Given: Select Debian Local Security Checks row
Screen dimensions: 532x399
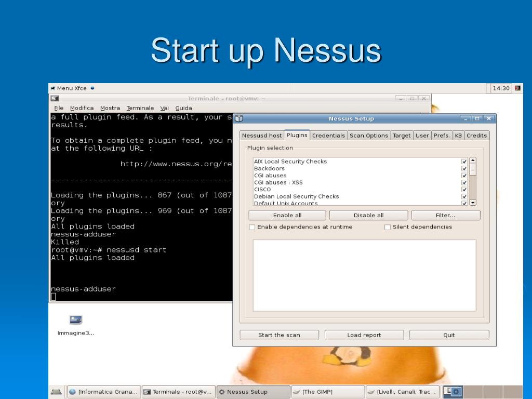Looking at the screenshot, I should click(x=361, y=196).
